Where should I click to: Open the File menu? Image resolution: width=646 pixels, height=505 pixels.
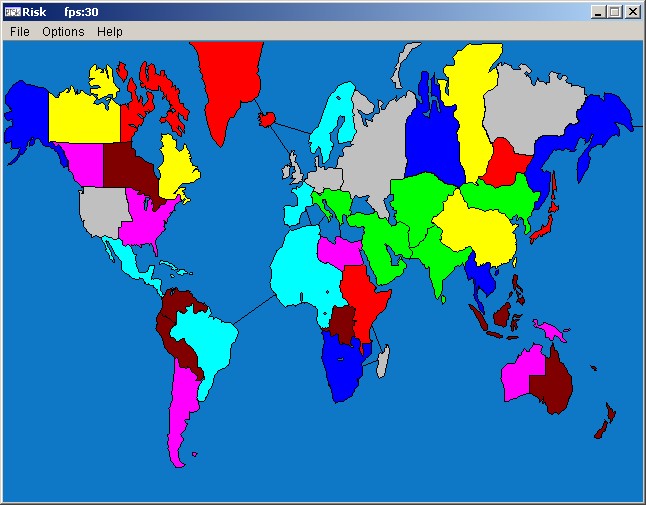20,32
